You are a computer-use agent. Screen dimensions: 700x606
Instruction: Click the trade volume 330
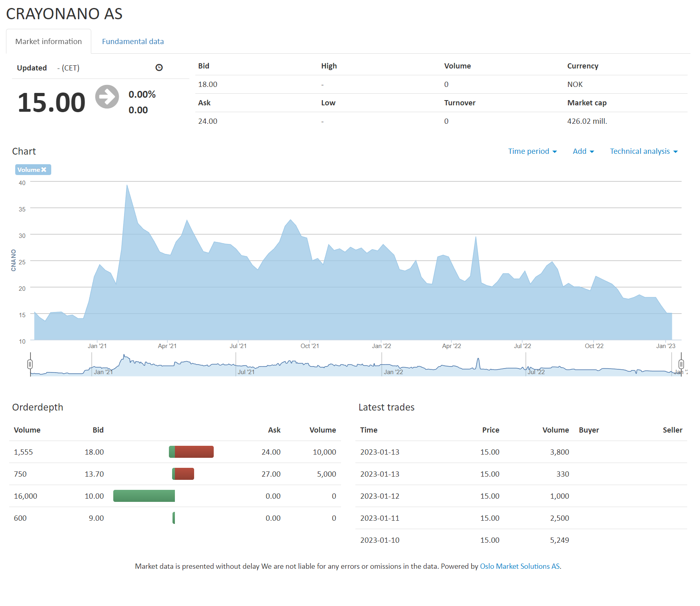563,474
